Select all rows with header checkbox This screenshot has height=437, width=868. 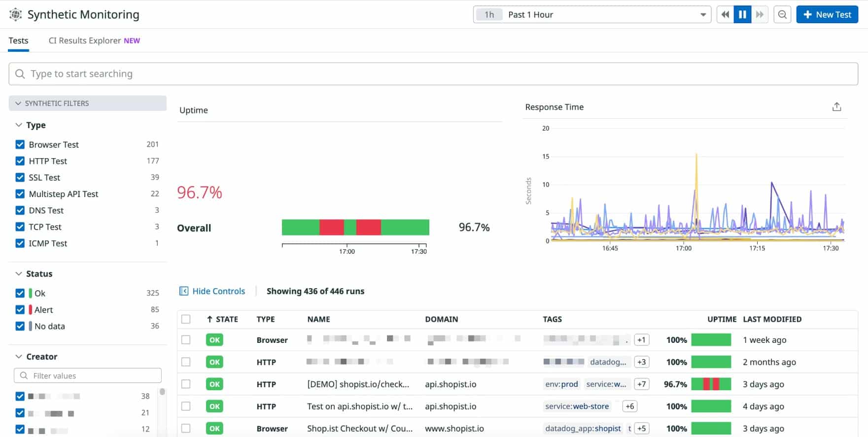(186, 319)
